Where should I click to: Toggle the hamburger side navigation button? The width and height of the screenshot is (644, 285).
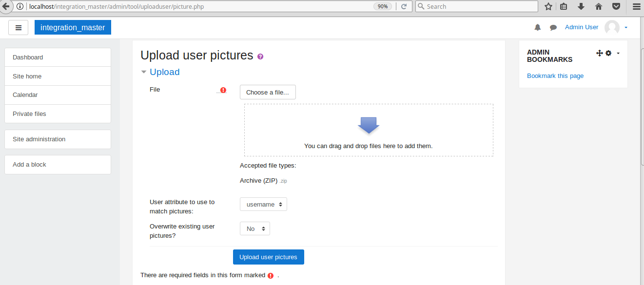point(19,28)
